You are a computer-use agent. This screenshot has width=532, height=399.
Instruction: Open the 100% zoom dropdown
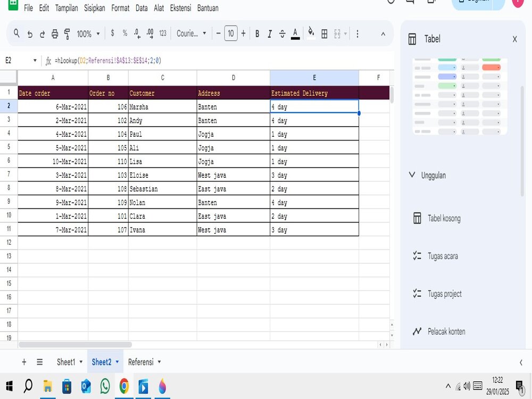pos(88,34)
